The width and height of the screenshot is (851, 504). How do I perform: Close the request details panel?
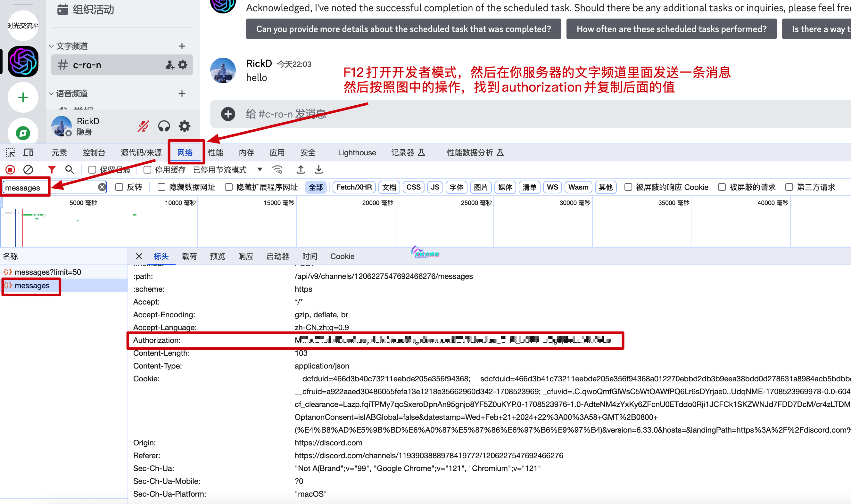(139, 256)
